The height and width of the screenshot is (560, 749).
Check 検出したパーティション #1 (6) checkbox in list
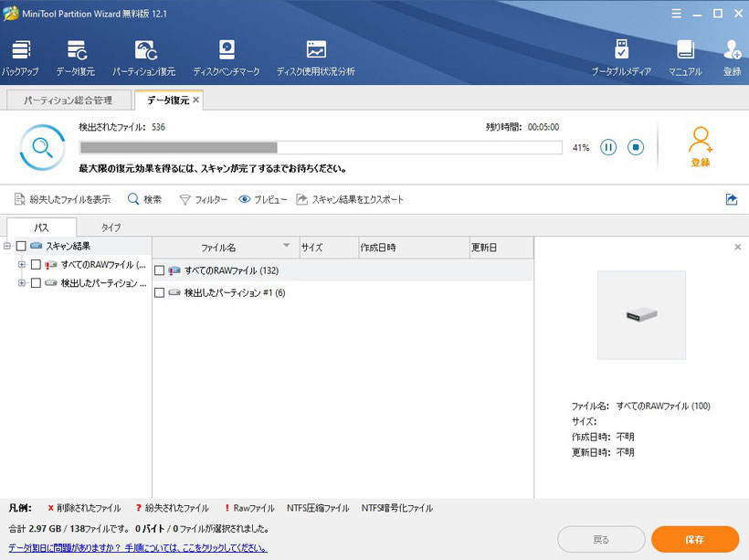tap(160, 293)
